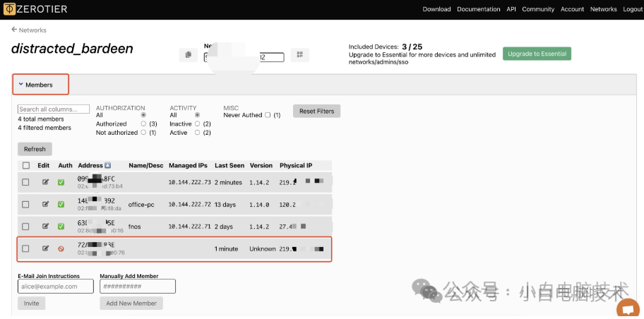Screen dimensions: 644x319
Task: Edit the unauthorized member with Unknown version
Action: point(46,248)
